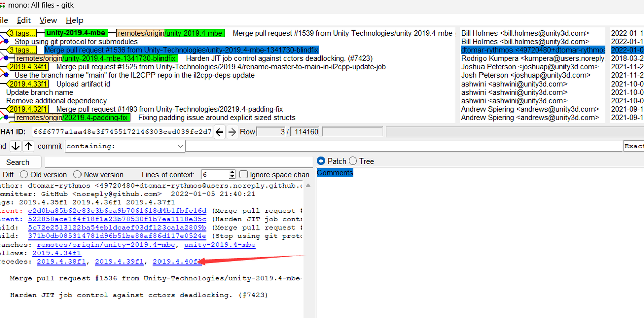Select commit 'Use the branch name "main" for IL2CPP'

[134, 75]
